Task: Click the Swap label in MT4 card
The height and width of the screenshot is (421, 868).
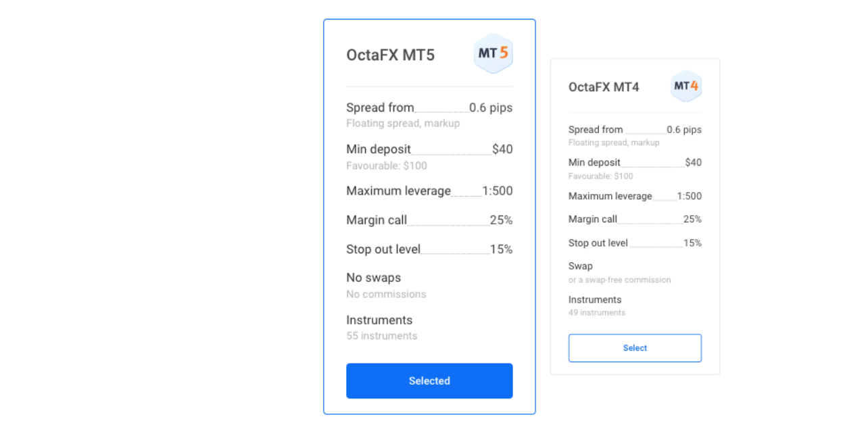Action: 581,266
